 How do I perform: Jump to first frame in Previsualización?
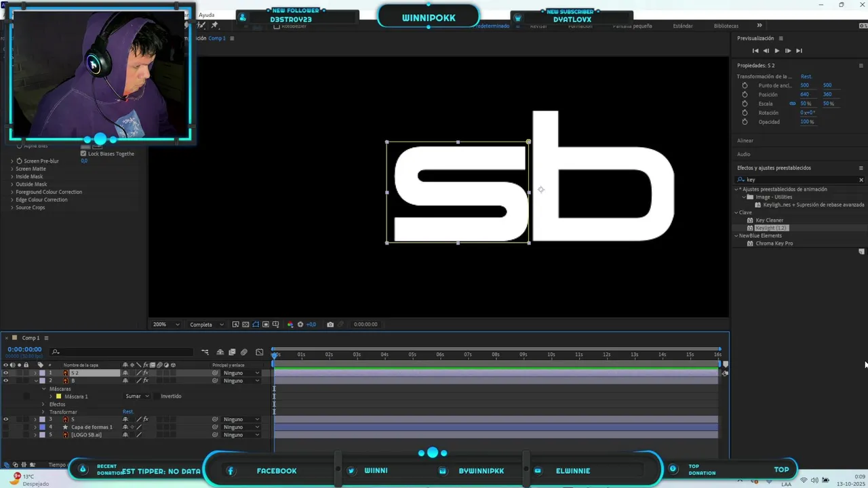(x=755, y=51)
